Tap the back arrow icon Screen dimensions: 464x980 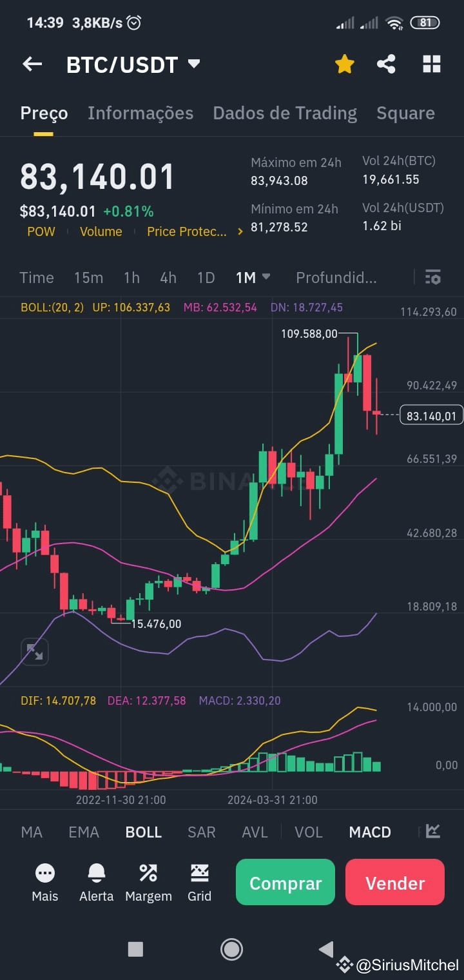click(x=32, y=64)
